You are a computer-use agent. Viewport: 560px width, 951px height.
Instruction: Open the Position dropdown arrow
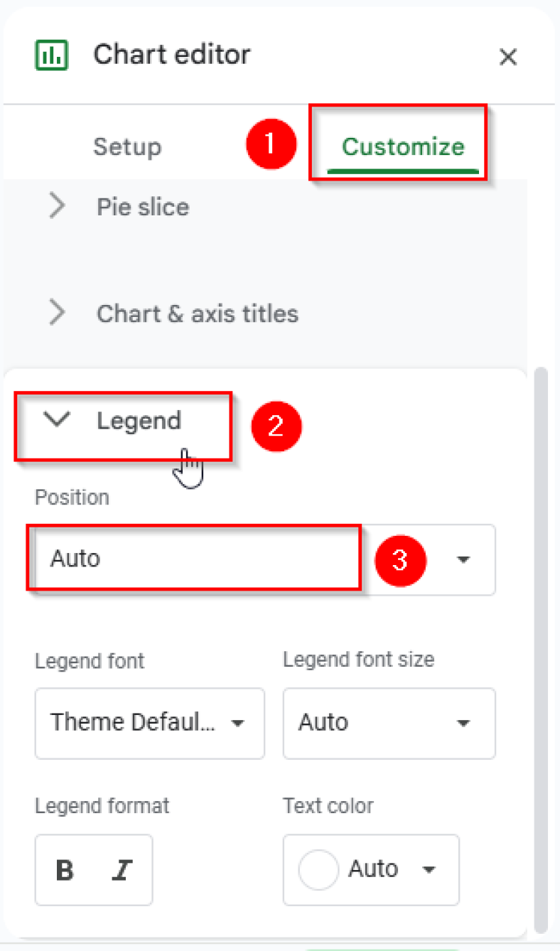pyautogui.click(x=463, y=560)
